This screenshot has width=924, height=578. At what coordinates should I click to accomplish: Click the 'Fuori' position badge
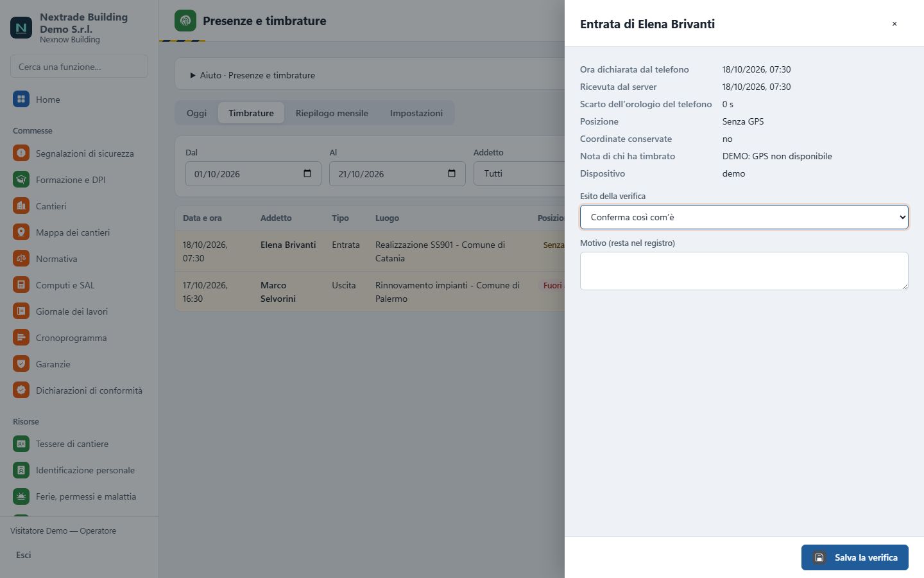tap(552, 285)
